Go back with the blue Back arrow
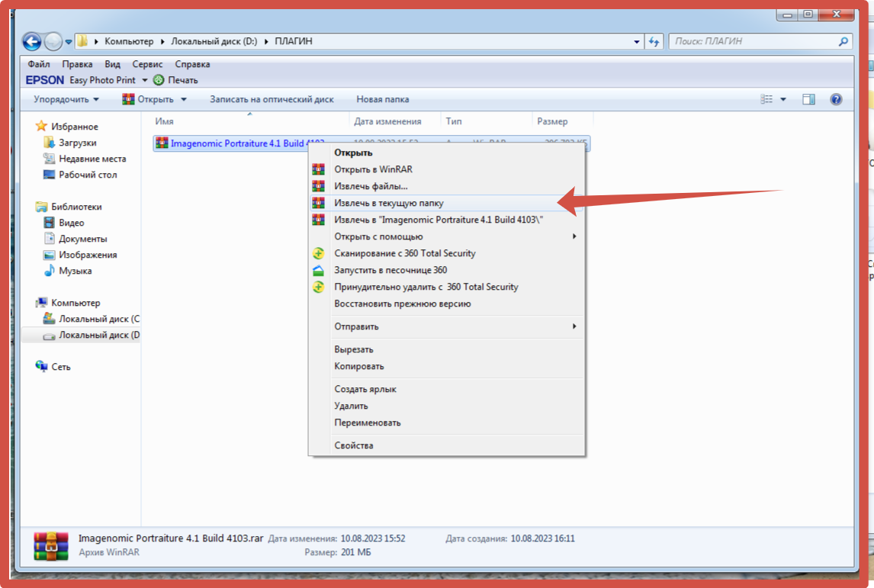Viewport: 874px width, 588px height. pyautogui.click(x=32, y=41)
